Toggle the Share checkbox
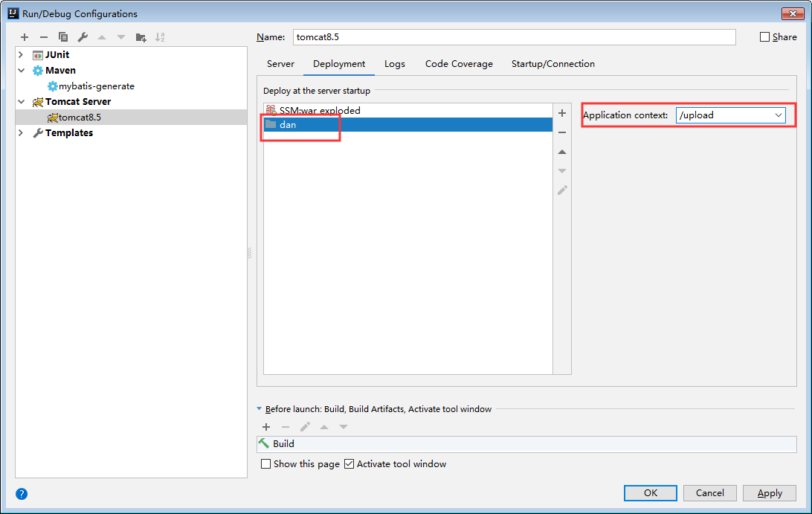Screen dimensions: 812x514 tap(764, 36)
